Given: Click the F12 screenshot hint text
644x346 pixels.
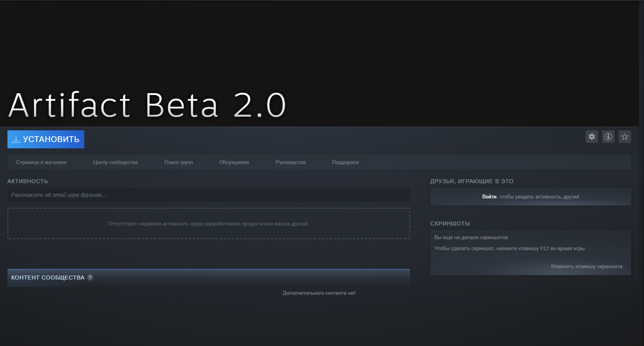Looking at the screenshot, I should click(510, 249).
